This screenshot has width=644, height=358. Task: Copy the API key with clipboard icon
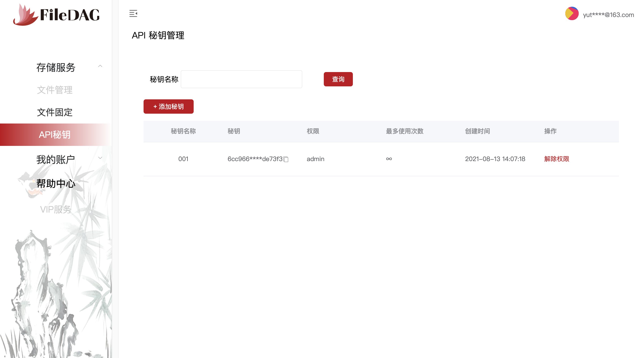286,159
